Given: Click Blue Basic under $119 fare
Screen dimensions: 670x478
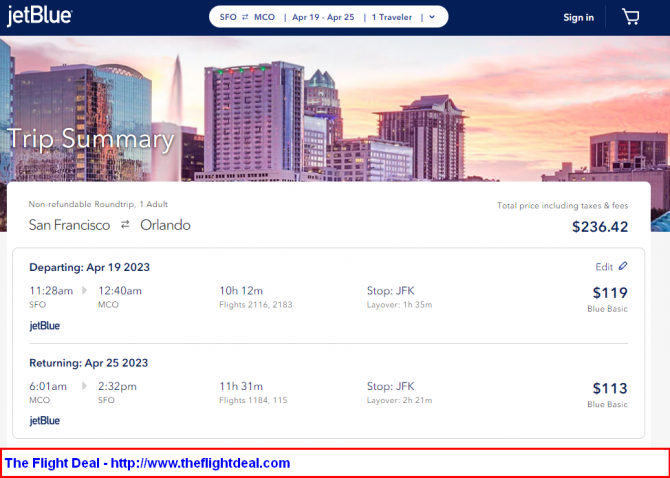Looking at the screenshot, I should [607, 309].
